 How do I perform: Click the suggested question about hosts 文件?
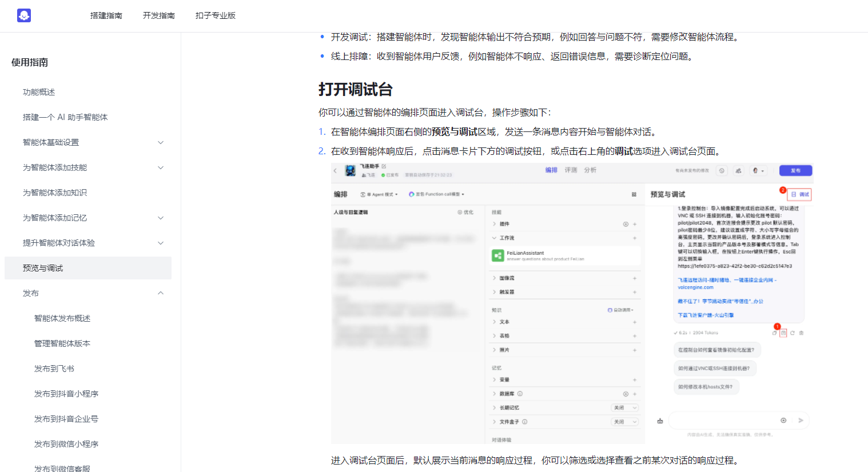[706, 387]
